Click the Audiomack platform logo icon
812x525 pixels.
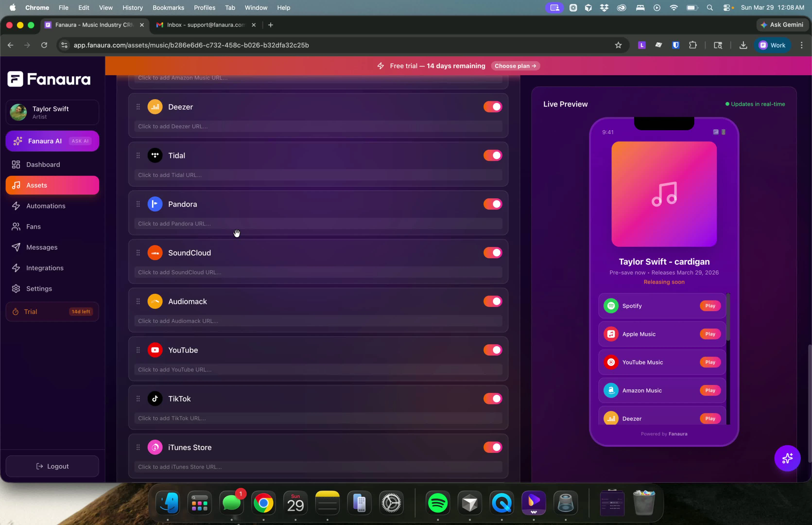click(x=155, y=301)
